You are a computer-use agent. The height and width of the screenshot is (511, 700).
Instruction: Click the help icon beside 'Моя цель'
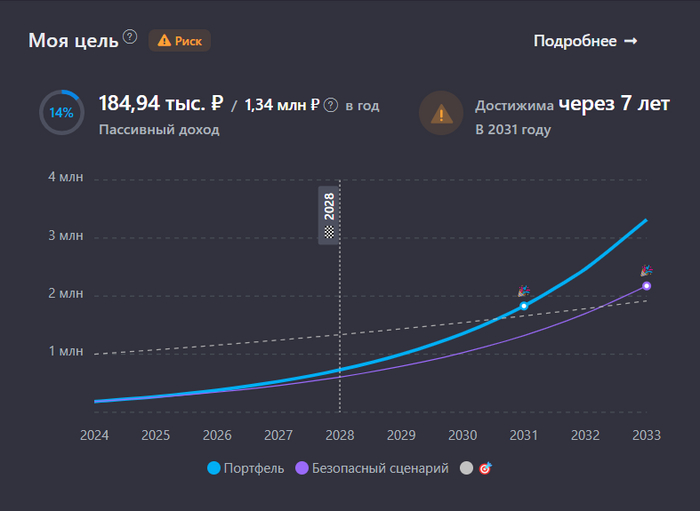coord(130,38)
